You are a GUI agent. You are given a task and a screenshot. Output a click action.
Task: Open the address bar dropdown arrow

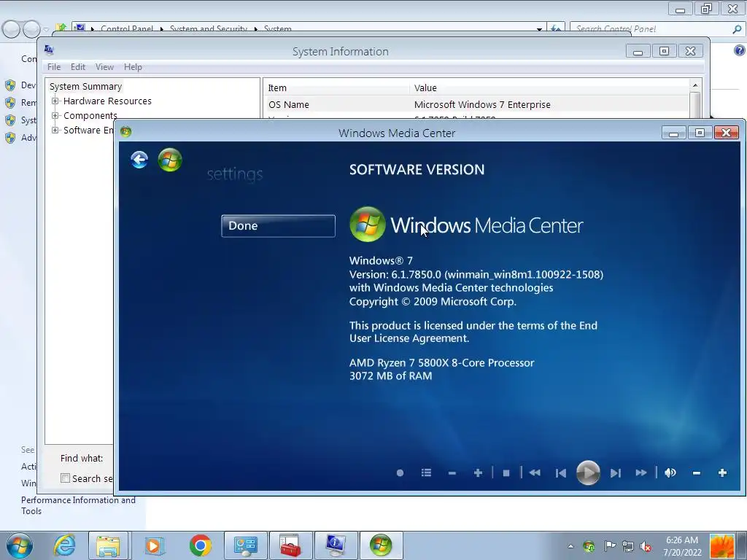(539, 29)
